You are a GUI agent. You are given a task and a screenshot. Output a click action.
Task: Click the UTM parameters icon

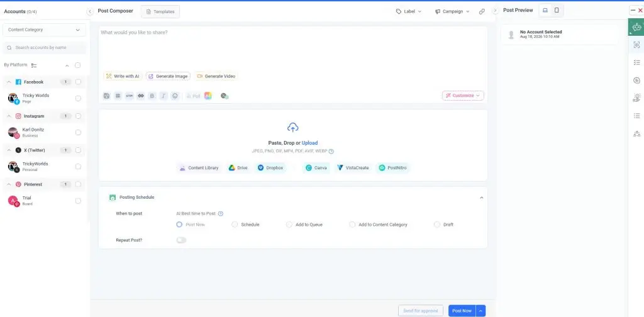pos(130,96)
